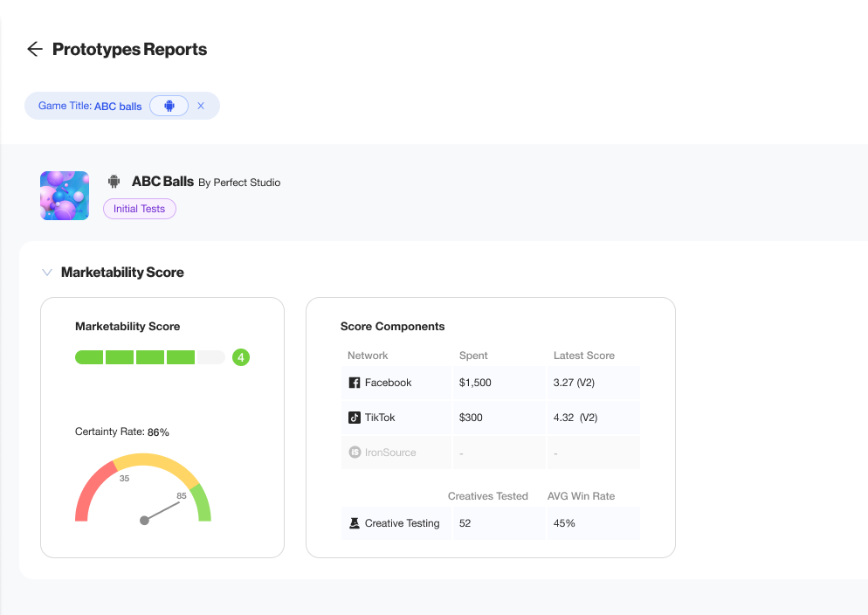Click the Latest Score column header

[x=583, y=356]
